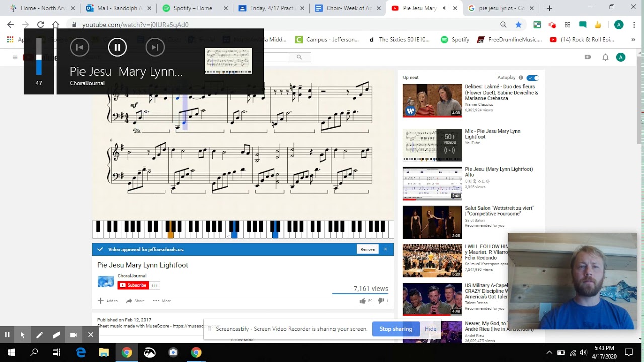Open the green chat bubble extension
The image size is (644, 362).
[x=583, y=25]
